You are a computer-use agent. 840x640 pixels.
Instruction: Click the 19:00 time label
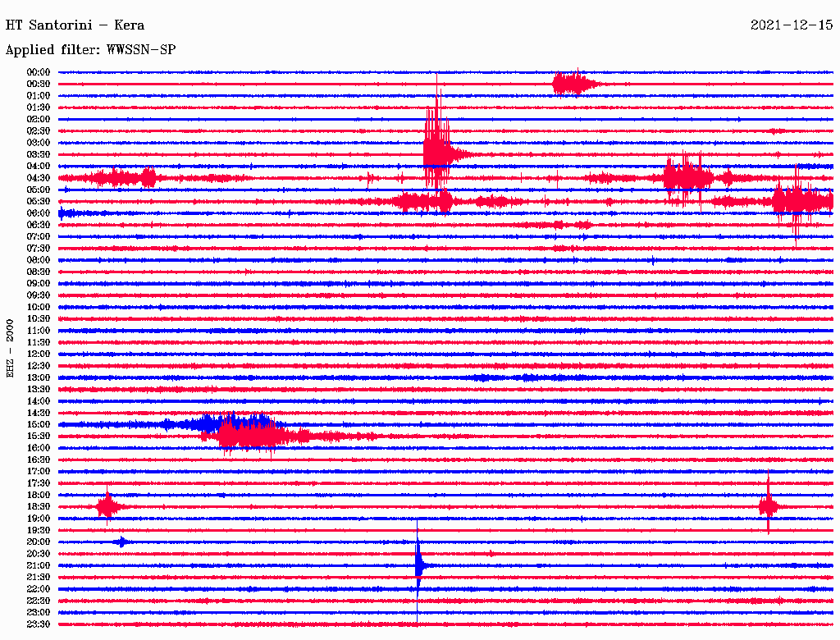(x=39, y=519)
